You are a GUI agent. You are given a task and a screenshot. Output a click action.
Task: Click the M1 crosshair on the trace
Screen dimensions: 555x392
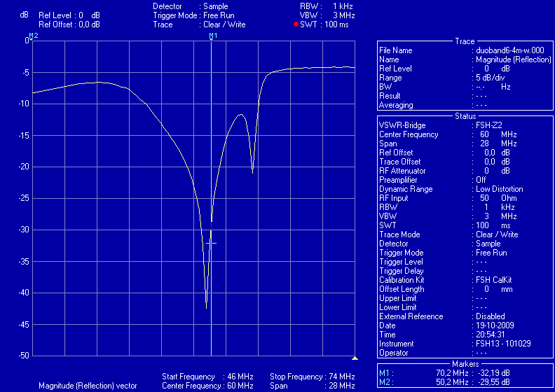(x=211, y=243)
